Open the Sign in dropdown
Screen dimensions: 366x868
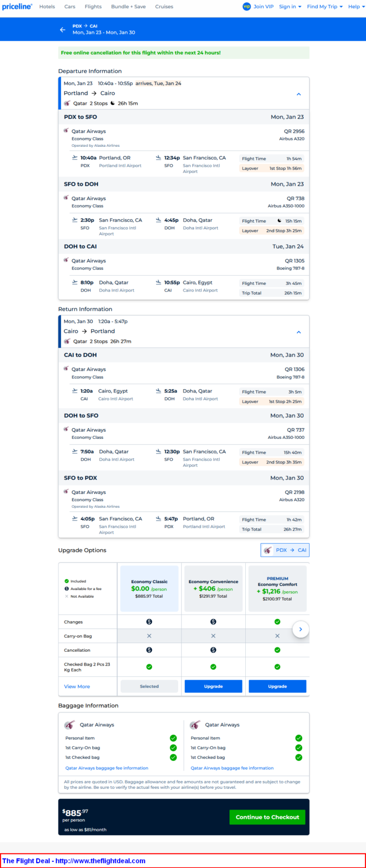pos(290,7)
